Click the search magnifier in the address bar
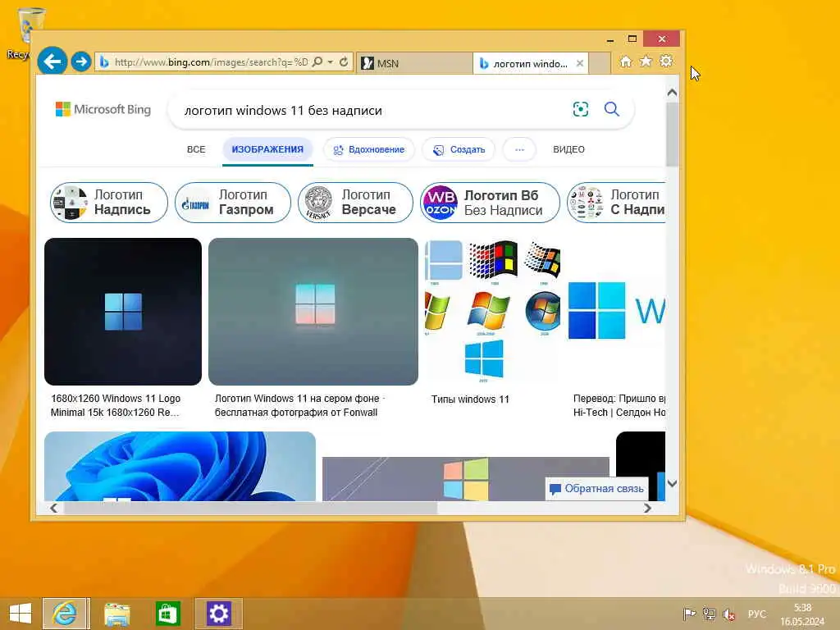840x630 pixels. tap(317, 62)
